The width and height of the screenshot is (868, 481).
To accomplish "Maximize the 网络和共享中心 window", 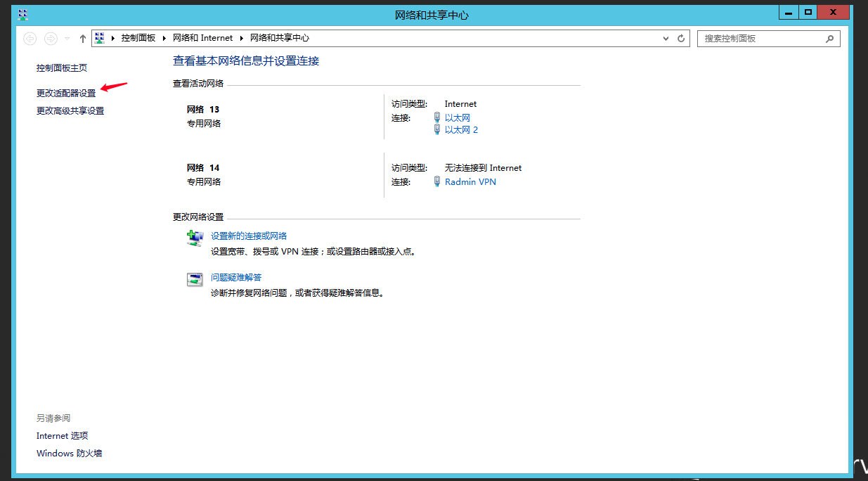I will (x=808, y=12).
